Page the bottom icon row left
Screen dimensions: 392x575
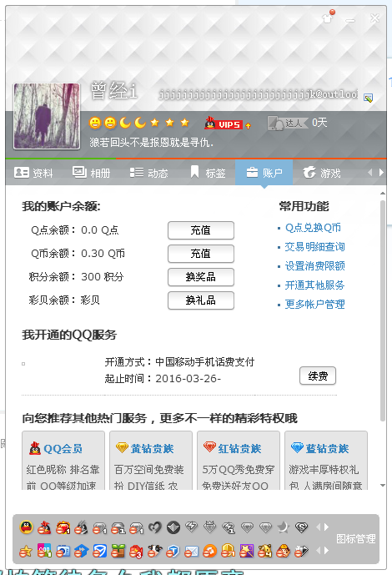318,551
